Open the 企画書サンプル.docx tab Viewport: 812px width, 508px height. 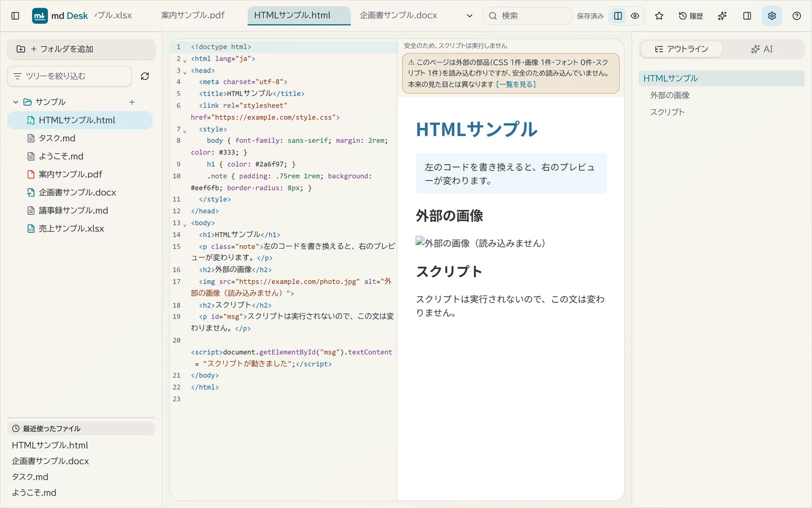point(398,15)
